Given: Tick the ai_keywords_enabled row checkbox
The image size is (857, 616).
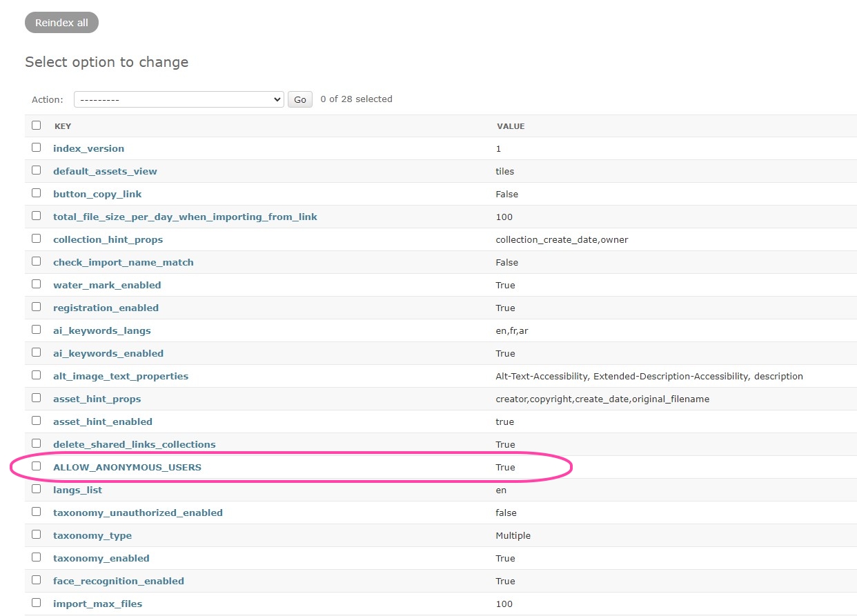Looking at the screenshot, I should [x=37, y=352].
